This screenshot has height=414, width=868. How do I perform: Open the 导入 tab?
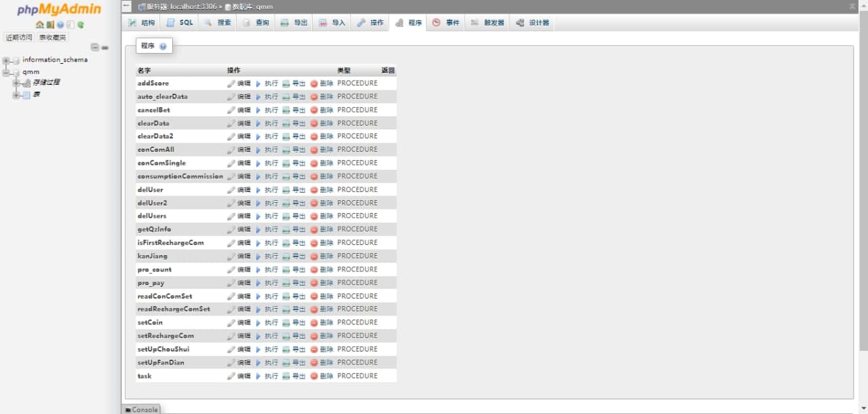tap(332, 22)
